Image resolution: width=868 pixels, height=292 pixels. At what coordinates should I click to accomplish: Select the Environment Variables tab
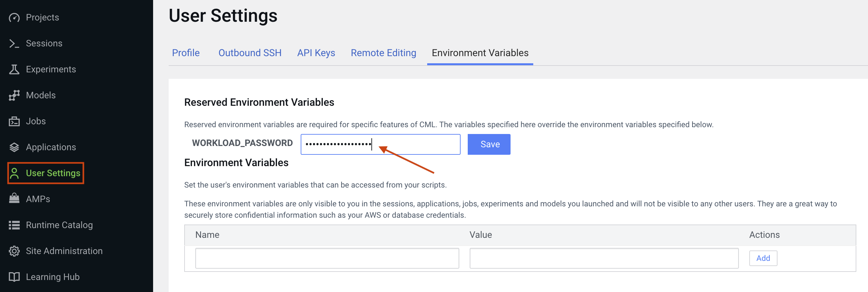[x=480, y=53]
